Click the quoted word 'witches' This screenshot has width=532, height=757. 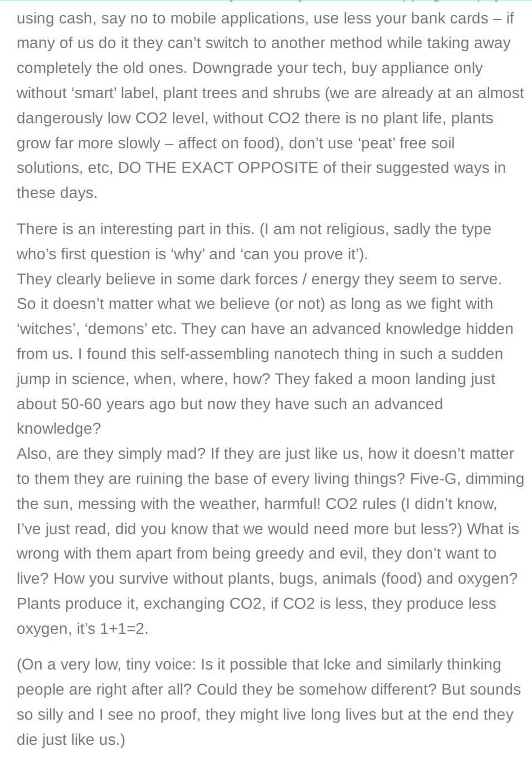[48, 329]
